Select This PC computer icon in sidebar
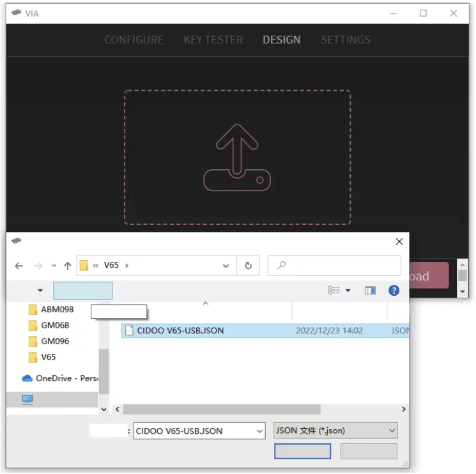 pyautogui.click(x=27, y=399)
